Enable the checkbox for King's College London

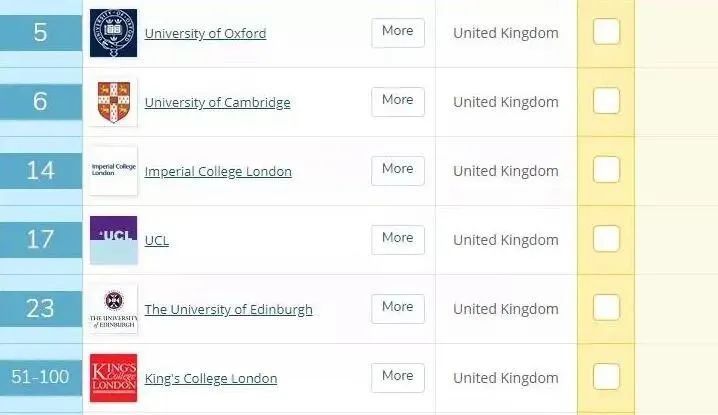pyautogui.click(x=606, y=377)
